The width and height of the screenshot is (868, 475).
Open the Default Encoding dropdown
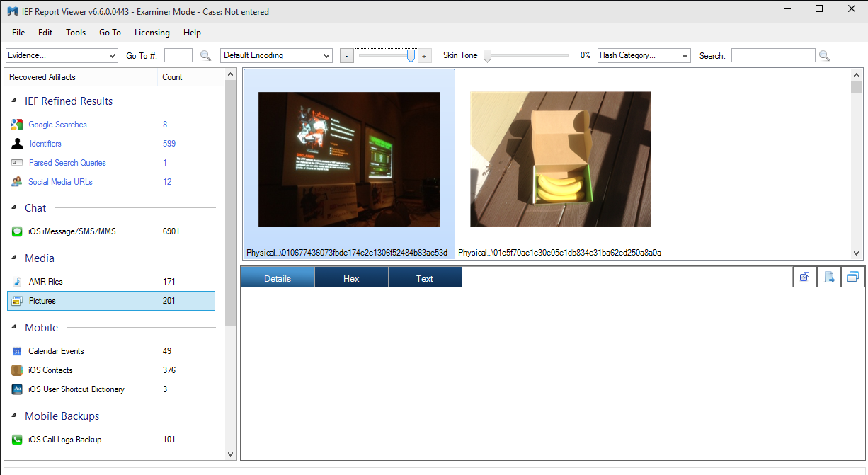click(x=277, y=55)
